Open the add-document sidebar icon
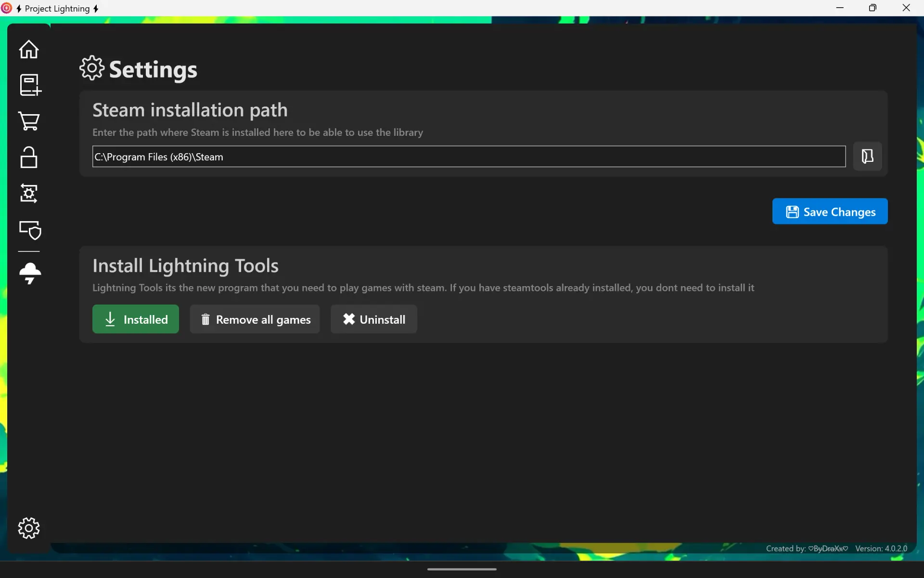Image resolution: width=924 pixels, height=578 pixels. pyautogui.click(x=30, y=85)
